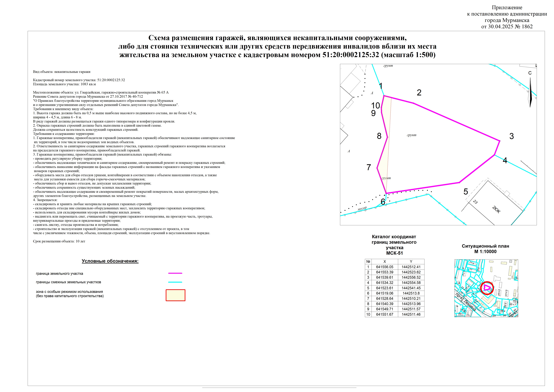Click table cell with value 1442556.52
This screenshot has height=392, width=554.
coord(411,278)
